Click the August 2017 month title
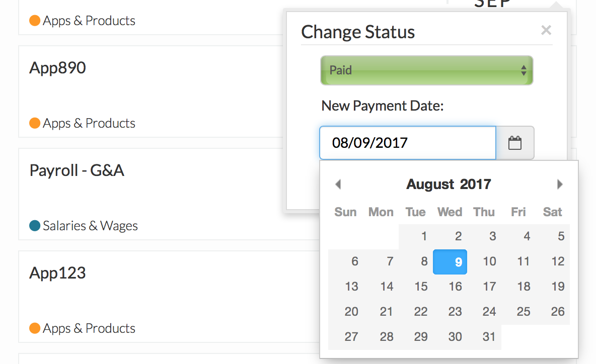Image resolution: width=596 pixels, height=364 pixels. click(x=449, y=184)
